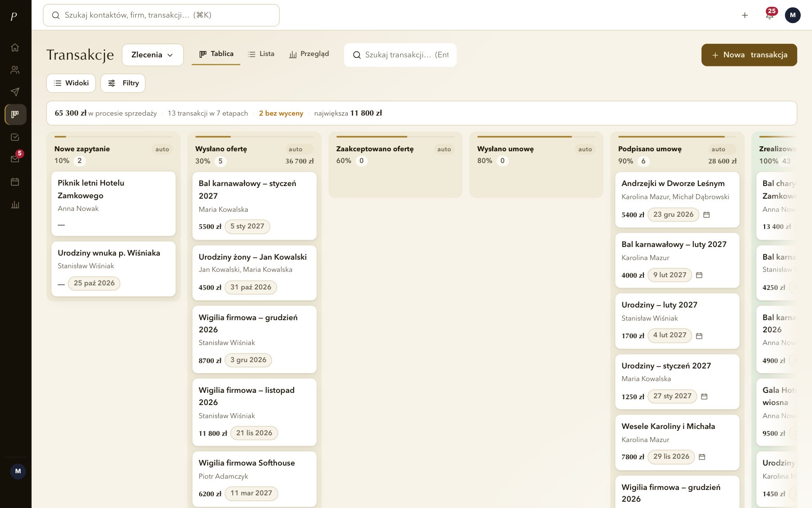
Task: Open the M user avatar in the top bar
Action: pos(793,15)
